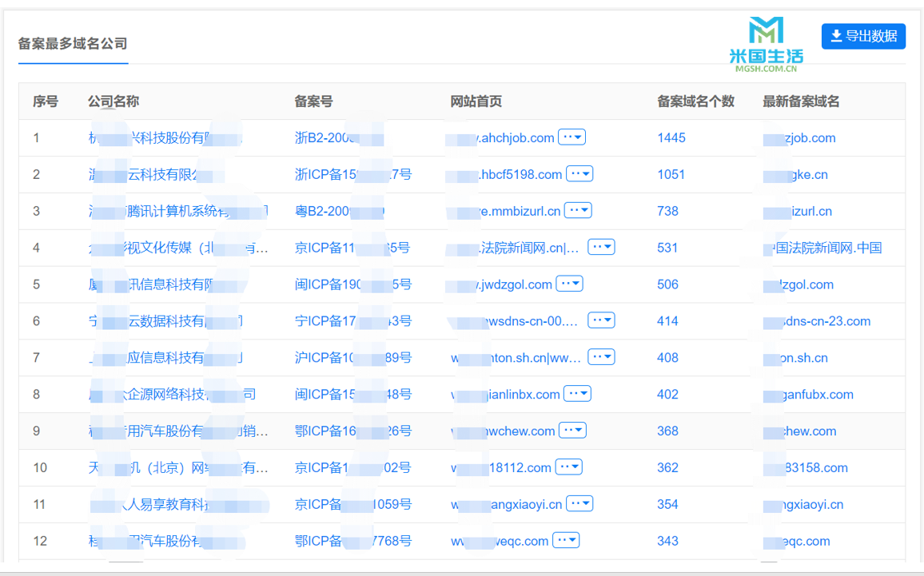The image size is (924, 576).
Task: Click the 公司名称 column header
Action: pyautogui.click(x=114, y=101)
